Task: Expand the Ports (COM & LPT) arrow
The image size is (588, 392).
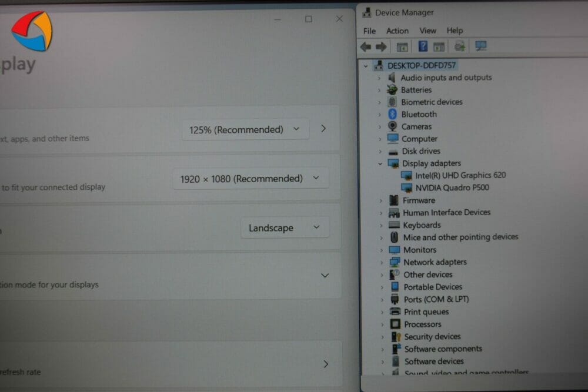Action: (x=382, y=299)
